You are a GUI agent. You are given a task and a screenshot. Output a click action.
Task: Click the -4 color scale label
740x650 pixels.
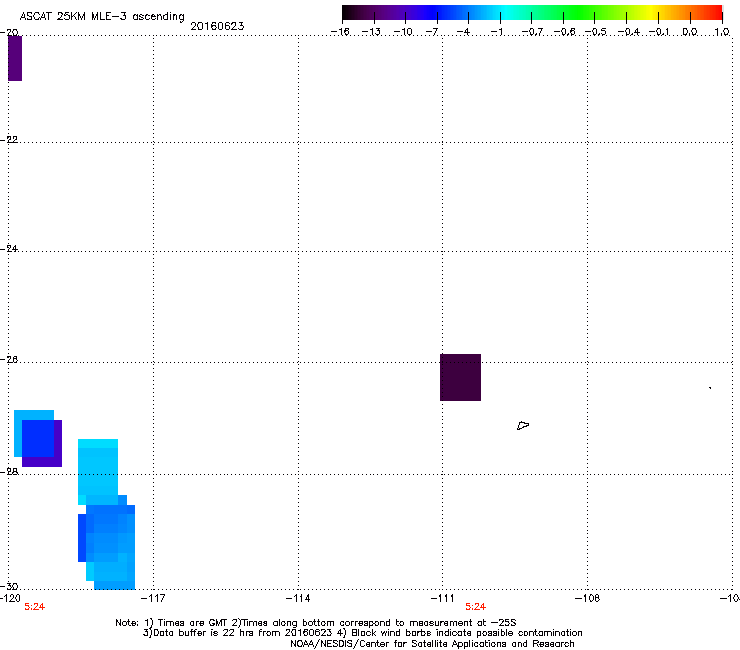tap(463, 32)
